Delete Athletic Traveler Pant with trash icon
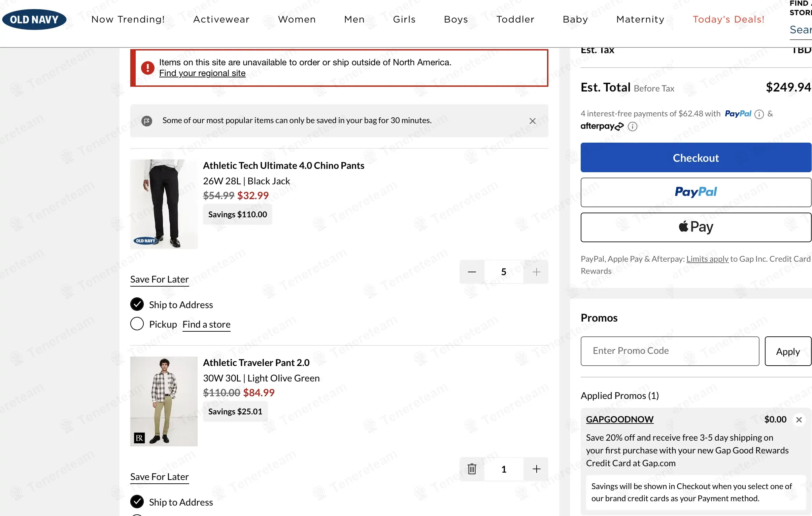812x516 pixels. coord(472,469)
